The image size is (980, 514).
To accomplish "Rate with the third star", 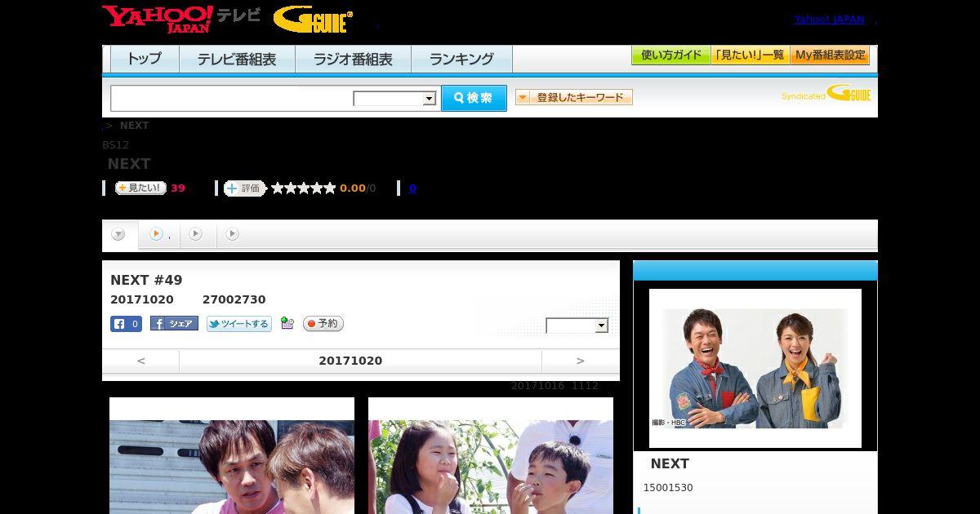I will tap(304, 188).
